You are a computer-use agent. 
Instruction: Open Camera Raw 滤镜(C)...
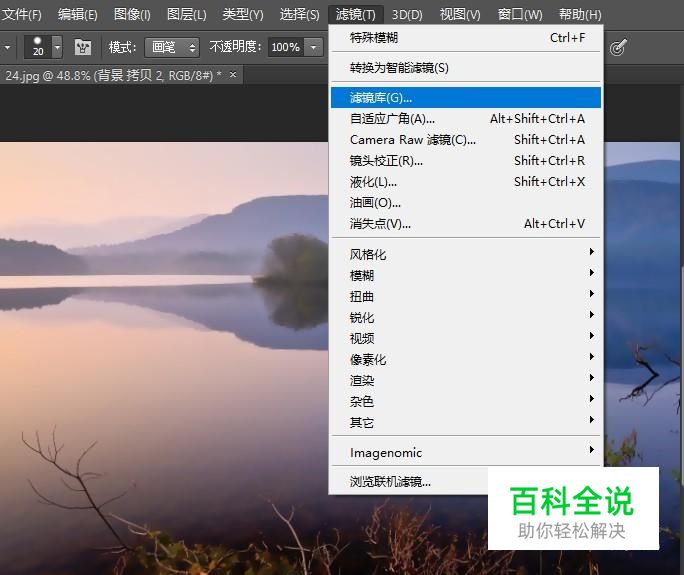coord(466,140)
